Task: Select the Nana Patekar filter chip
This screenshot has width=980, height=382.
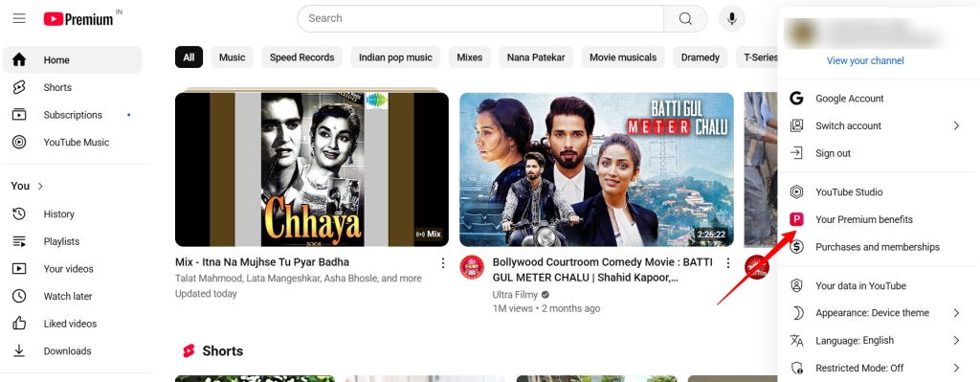Action: (536, 57)
